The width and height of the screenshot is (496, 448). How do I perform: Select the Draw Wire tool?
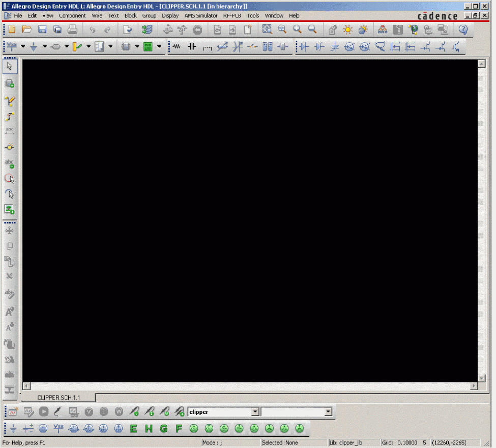(10, 101)
